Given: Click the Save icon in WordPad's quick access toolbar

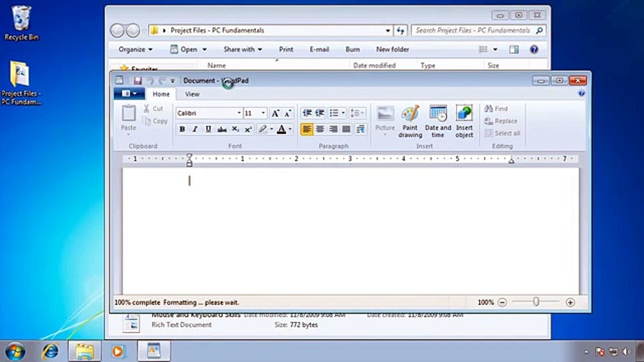Looking at the screenshot, I should click(137, 80).
